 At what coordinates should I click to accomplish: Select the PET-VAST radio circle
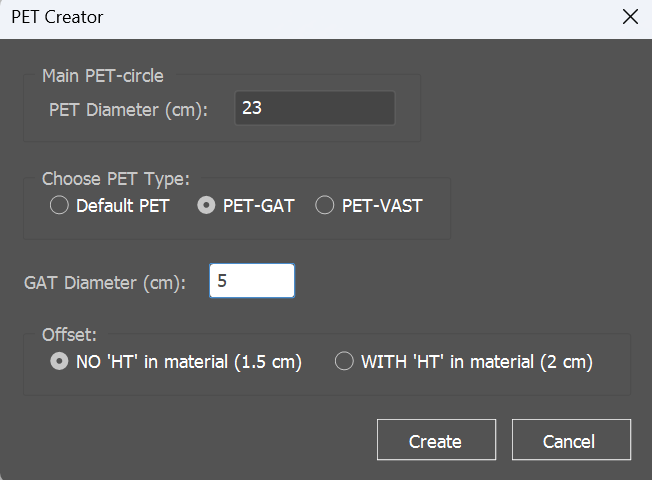tap(325, 206)
